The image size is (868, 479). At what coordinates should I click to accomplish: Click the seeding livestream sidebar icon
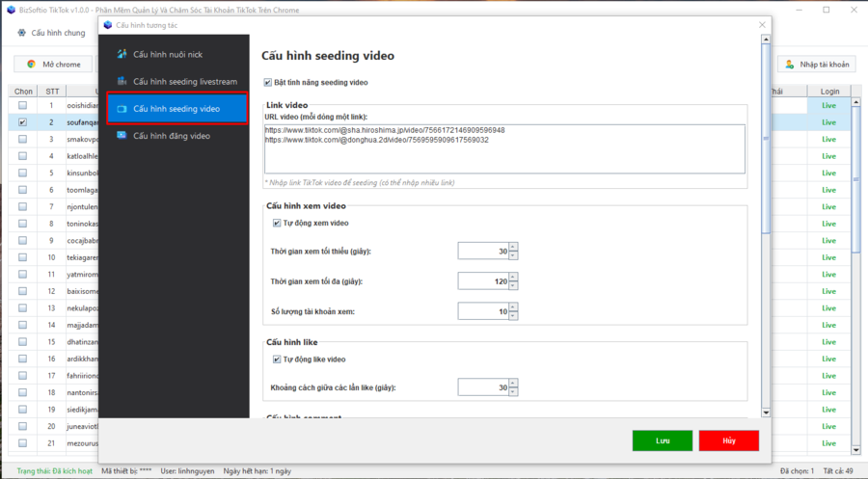coord(122,82)
